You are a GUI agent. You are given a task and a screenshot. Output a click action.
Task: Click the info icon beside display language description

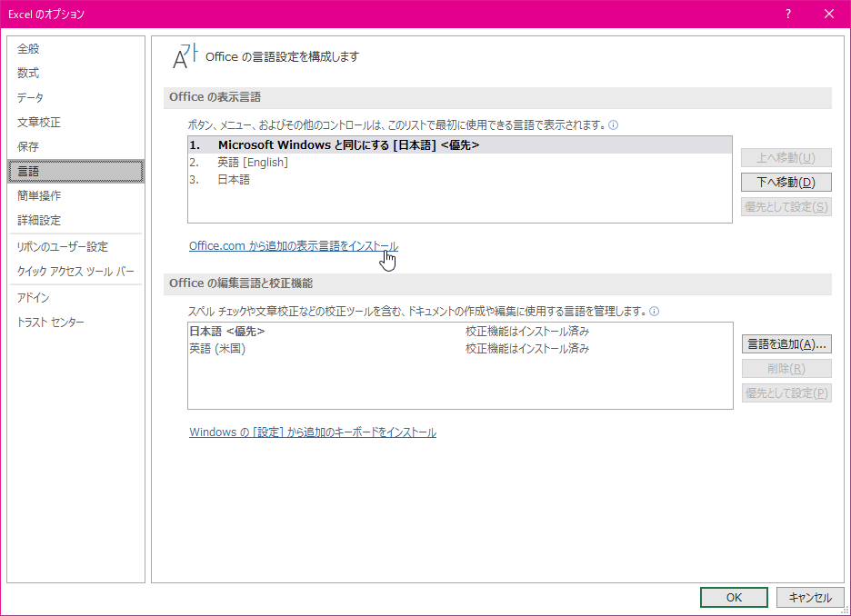[x=614, y=125]
